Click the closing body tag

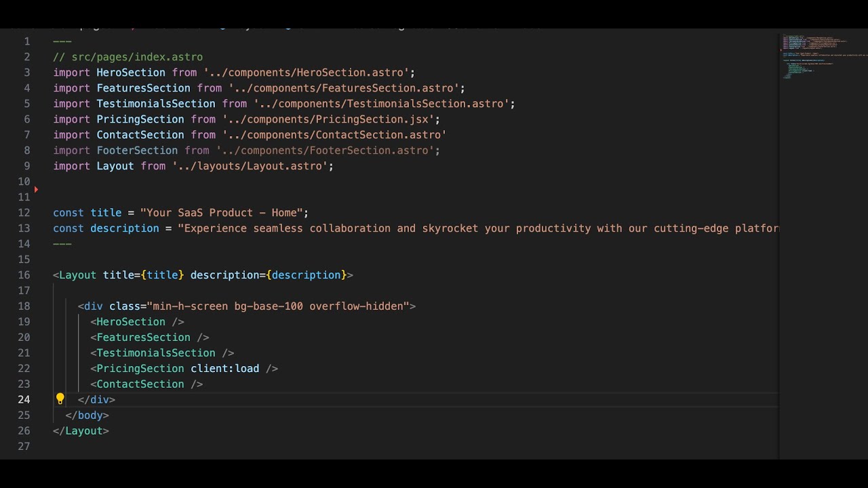point(87,415)
